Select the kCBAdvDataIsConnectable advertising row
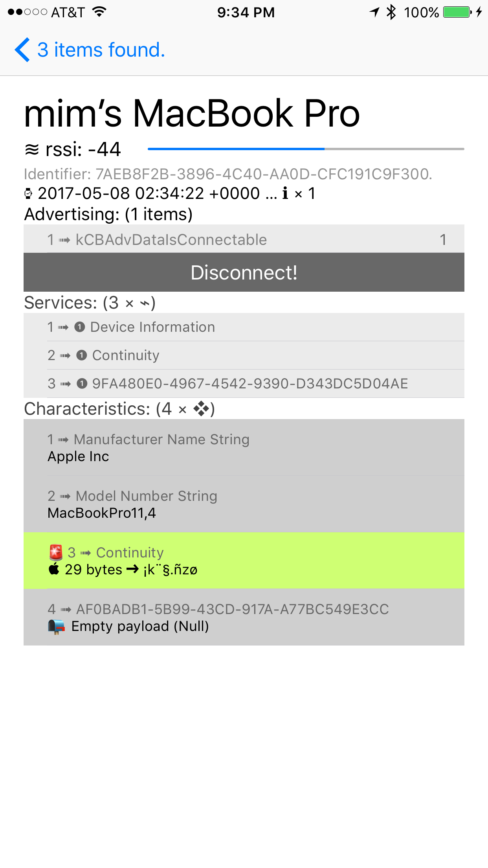This screenshot has width=488, height=868. click(x=244, y=239)
